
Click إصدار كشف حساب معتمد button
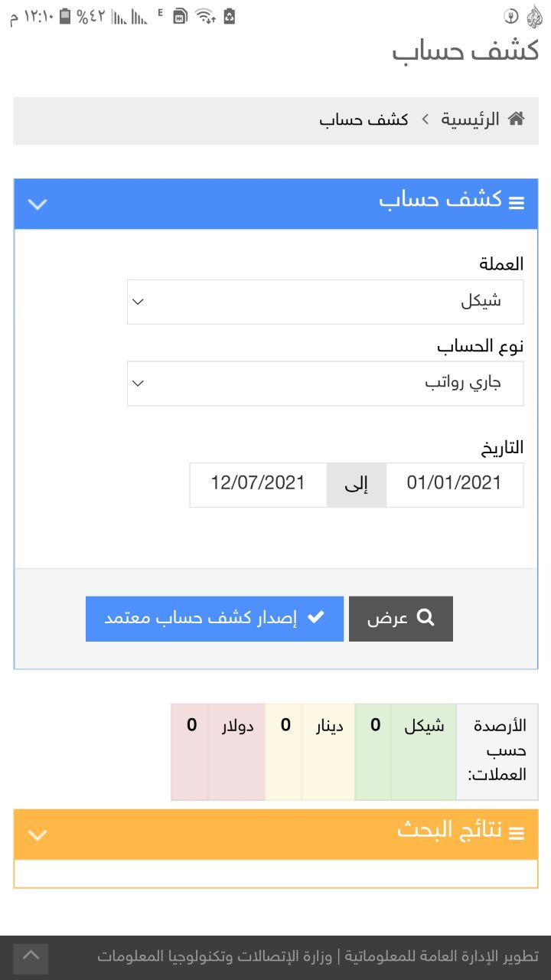[215, 619]
